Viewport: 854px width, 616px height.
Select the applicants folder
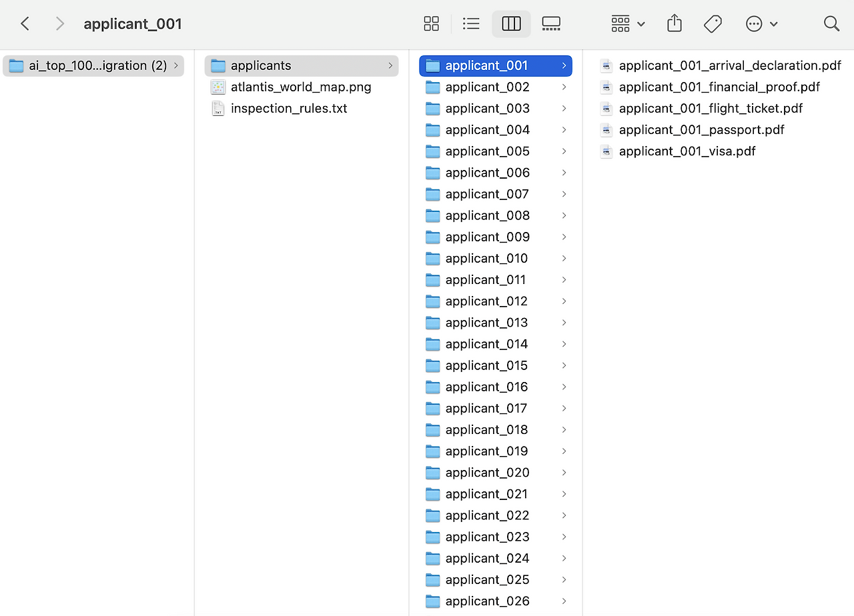(x=302, y=65)
